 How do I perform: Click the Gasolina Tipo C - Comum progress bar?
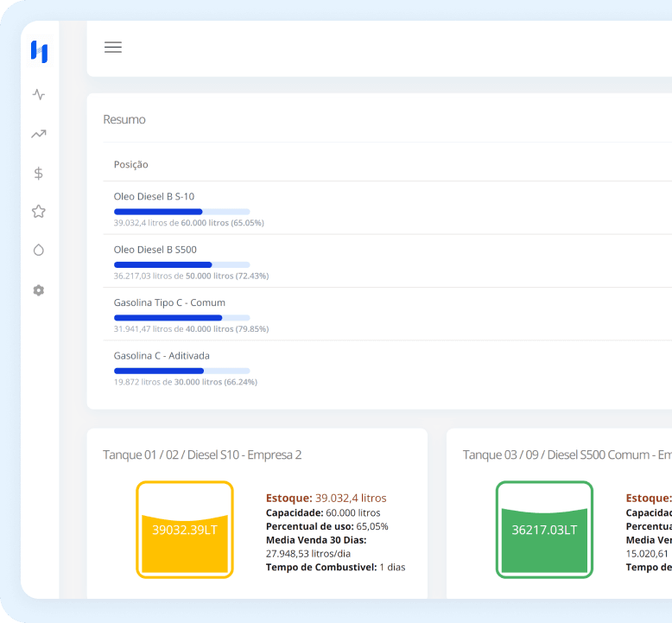181,318
